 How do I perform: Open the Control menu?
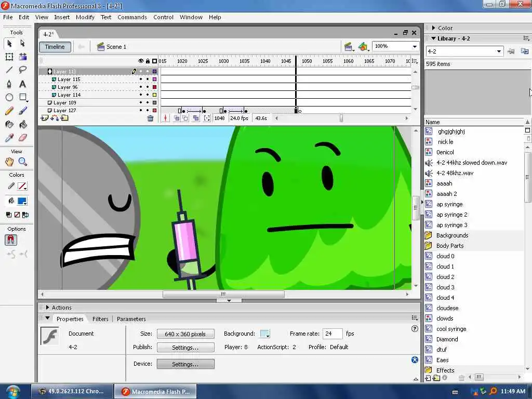163,17
